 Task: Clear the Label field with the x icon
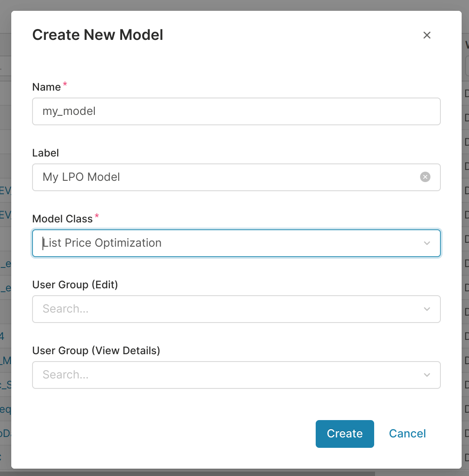(x=425, y=177)
